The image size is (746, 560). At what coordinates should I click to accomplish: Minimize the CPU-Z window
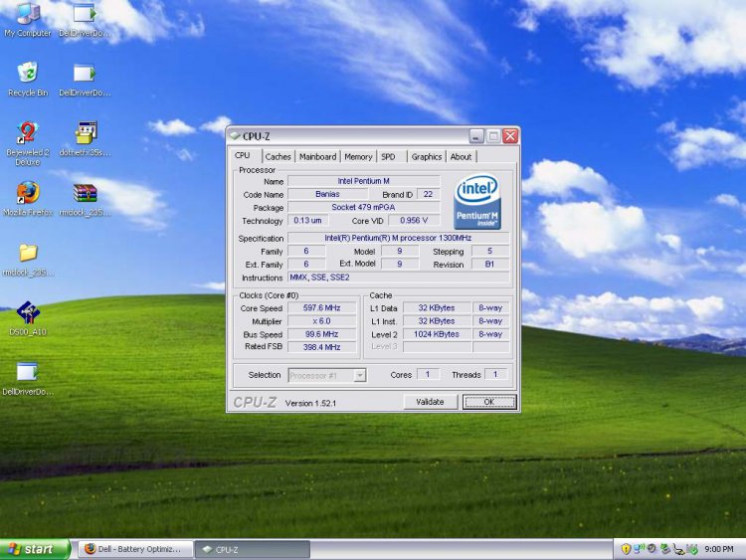click(476, 136)
